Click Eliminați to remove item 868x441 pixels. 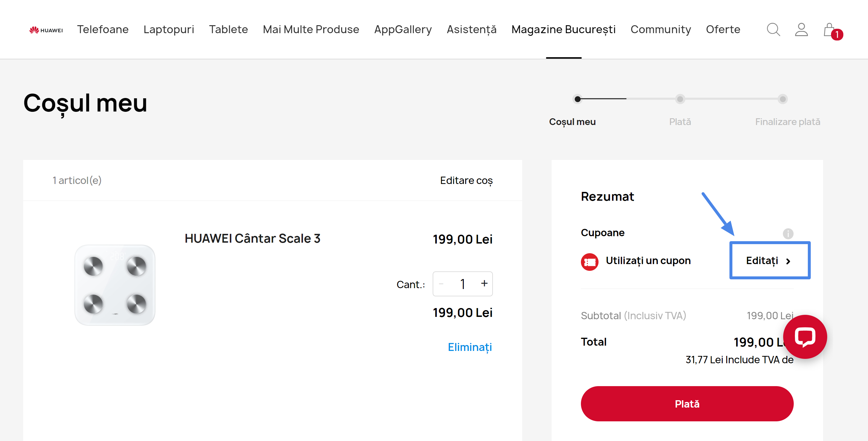[469, 347]
